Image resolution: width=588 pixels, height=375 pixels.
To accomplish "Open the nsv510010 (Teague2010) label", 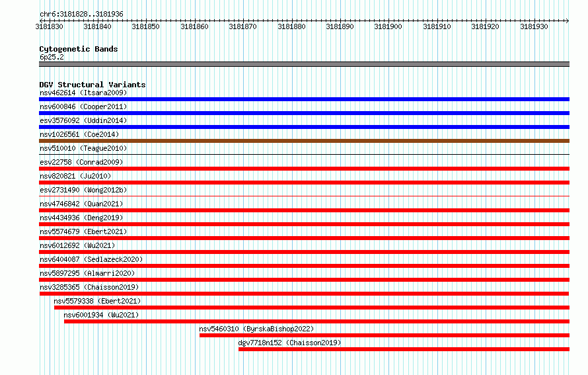I will pyautogui.click(x=83, y=148).
